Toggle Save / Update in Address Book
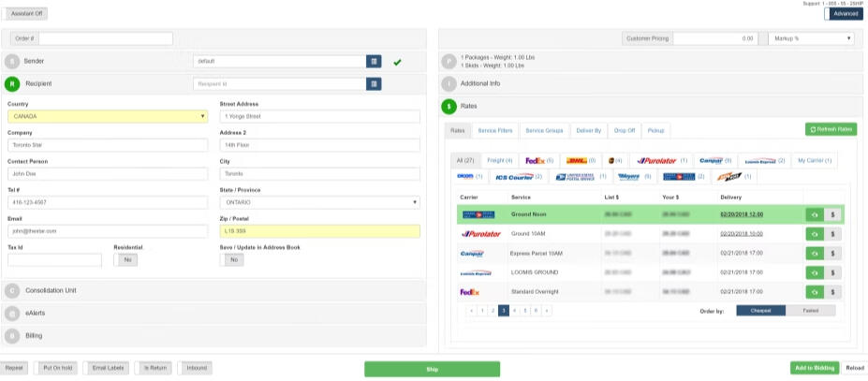Viewport: 868px width, 381px height. pyautogui.click(x=231, y=259)
